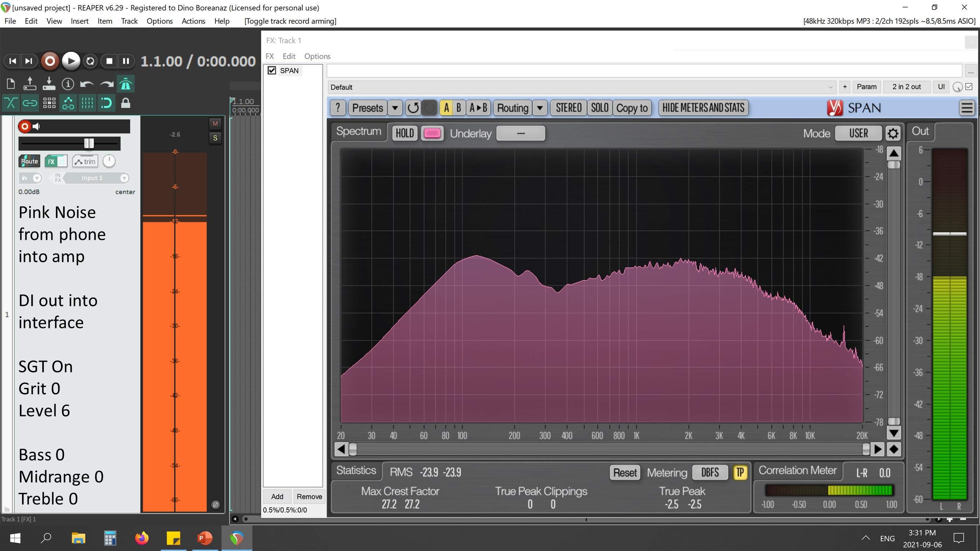This screenshot has height=551, width=980.
Task: Pause the transport
Action: [126, 61]
